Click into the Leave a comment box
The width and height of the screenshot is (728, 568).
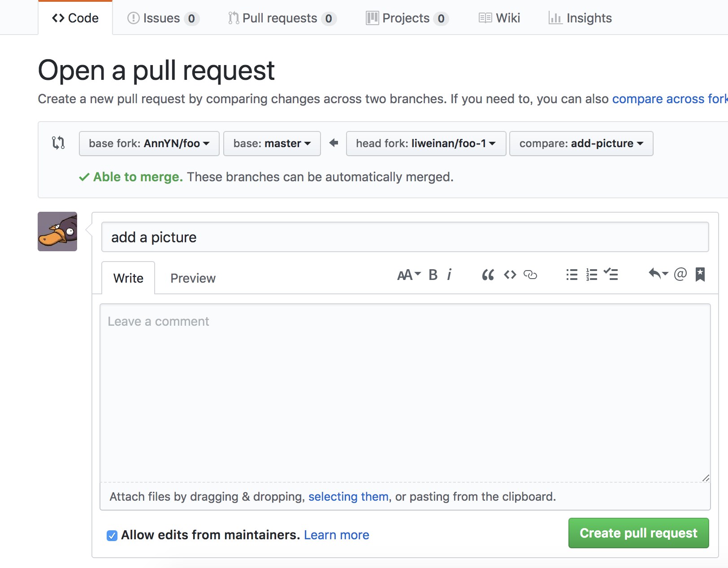click(405, 393)
